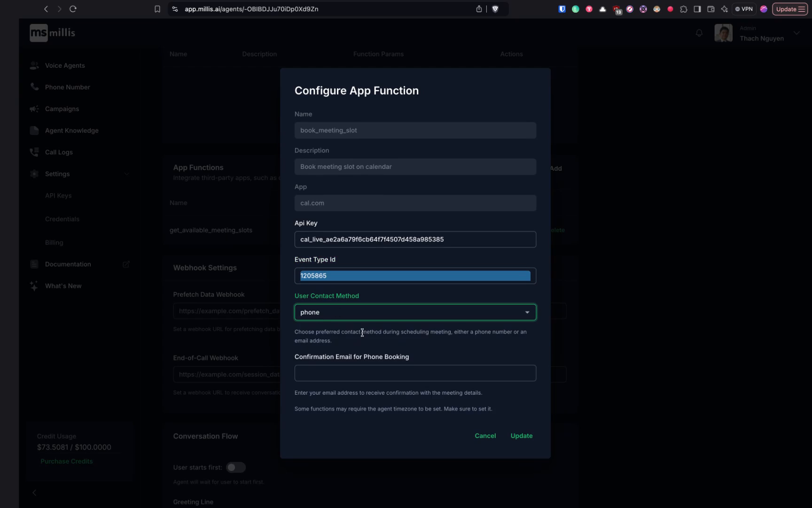Click the Purchase Credits link
Image resolution: width=812 pixels, height=508 pixels.
[66, 461]
